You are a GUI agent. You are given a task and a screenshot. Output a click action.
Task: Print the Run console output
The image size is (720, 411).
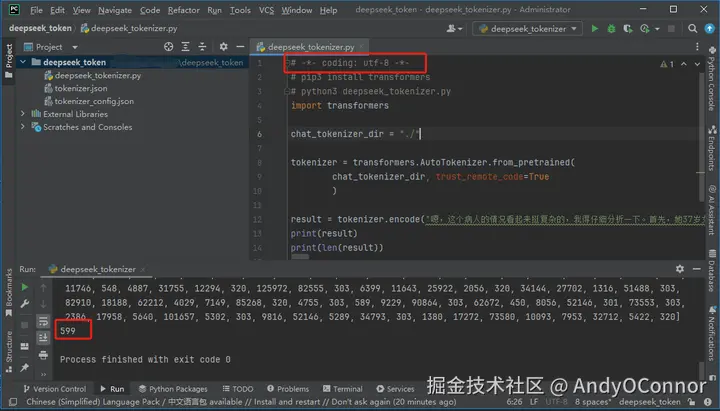point(43,355)
